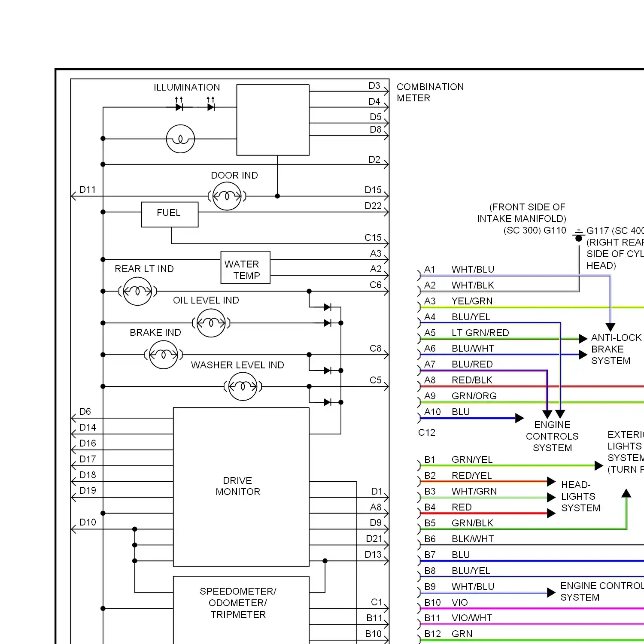Click the D13 terminal label
The width and height of the screenshot is (644, 644).
(x=373, y=555)
